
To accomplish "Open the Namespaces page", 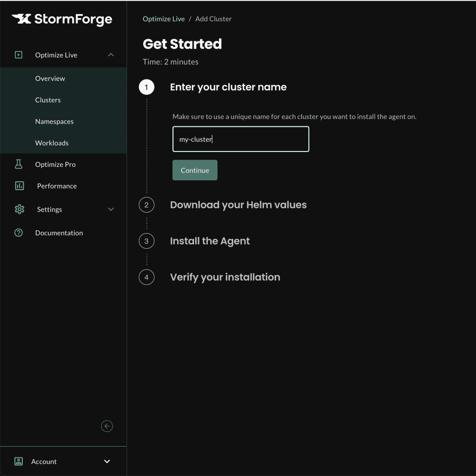I will [x=54, y=121].
